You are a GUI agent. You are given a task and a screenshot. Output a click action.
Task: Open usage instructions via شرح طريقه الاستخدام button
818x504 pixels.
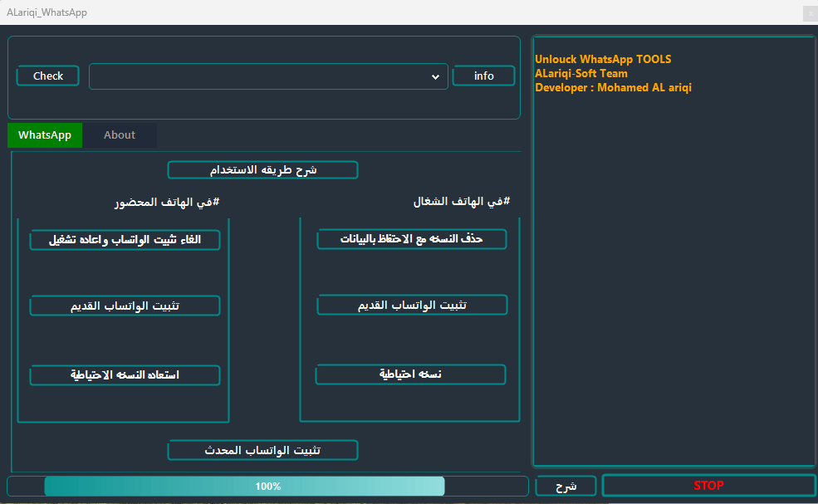point(262,169)
